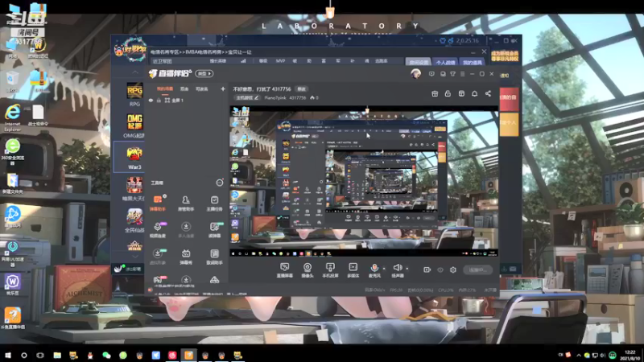Click the yellow button below the red one

(x=509, y=123)
